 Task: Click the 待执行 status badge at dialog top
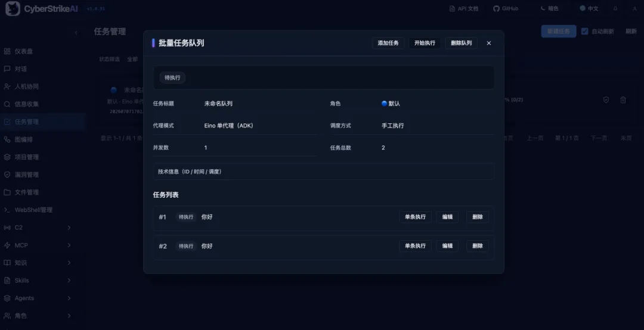coord(172,77)
